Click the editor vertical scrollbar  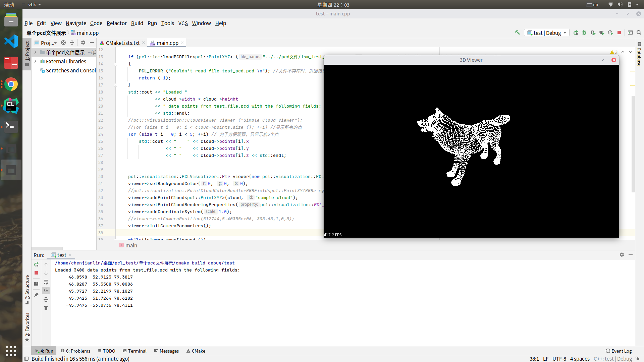point(633,144)
